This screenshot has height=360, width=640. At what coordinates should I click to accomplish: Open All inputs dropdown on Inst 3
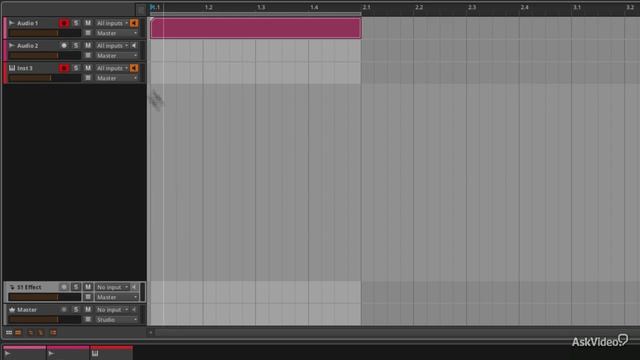(112, 68)
